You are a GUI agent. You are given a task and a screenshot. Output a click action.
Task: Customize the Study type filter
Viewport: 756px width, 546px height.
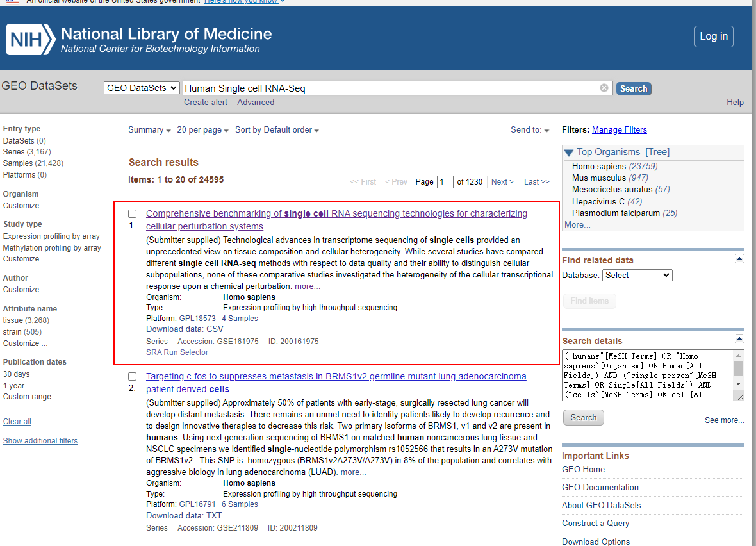25,259
